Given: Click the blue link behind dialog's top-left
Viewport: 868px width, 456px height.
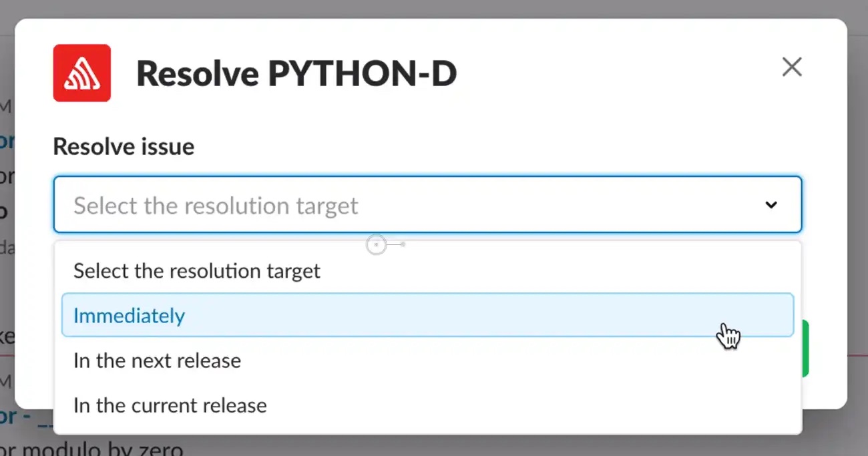Looking at the screenshot, I should click(6, 141).
